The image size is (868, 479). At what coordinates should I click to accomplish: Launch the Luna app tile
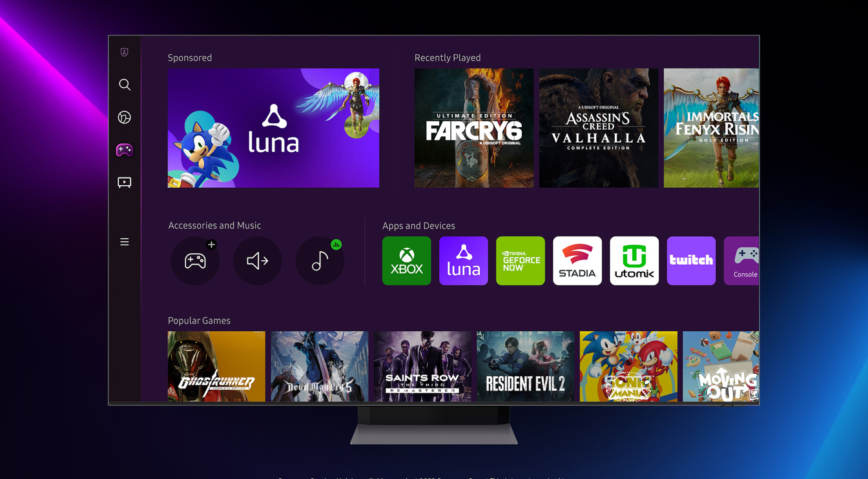pyautogui.click(x=464, y=261)
